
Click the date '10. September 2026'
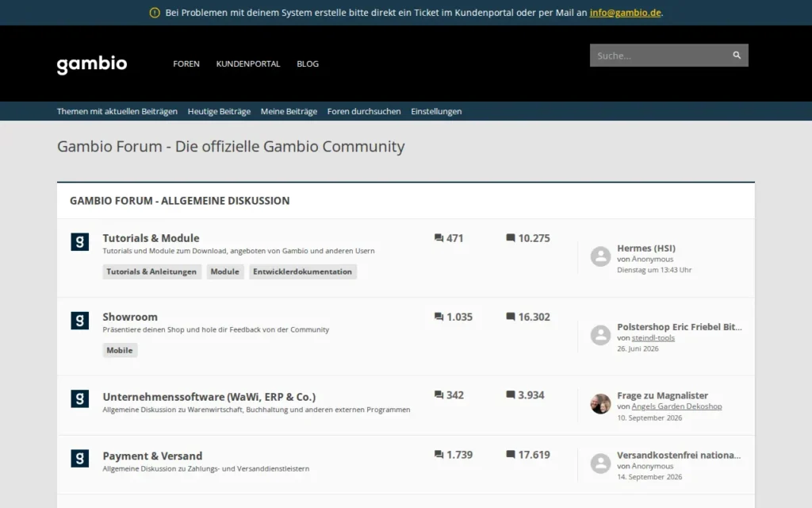[x=649, y=418]
